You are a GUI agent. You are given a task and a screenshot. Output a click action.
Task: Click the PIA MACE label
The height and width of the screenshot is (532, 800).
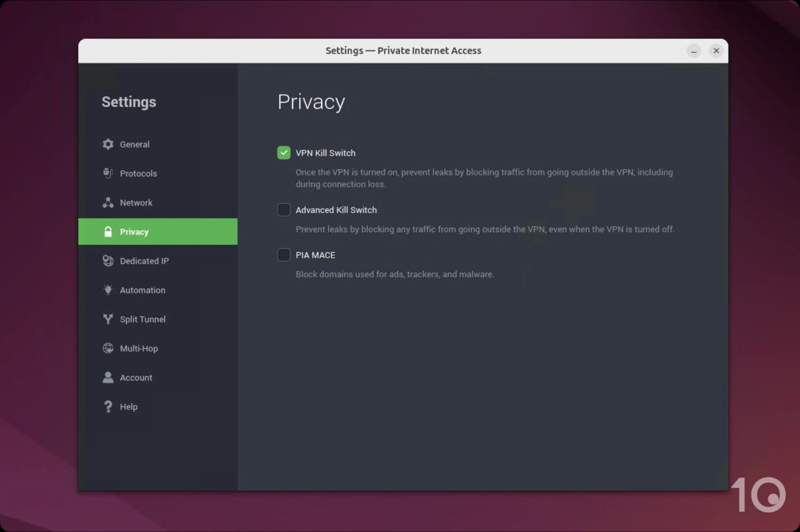[315, 255]
